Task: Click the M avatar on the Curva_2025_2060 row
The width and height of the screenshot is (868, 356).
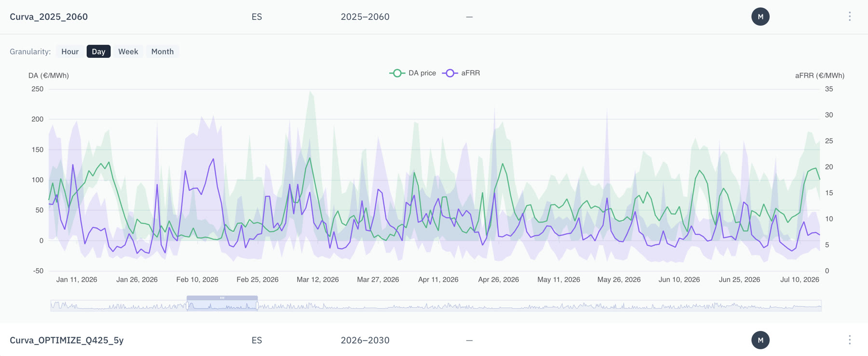Action: pos(760,16)
